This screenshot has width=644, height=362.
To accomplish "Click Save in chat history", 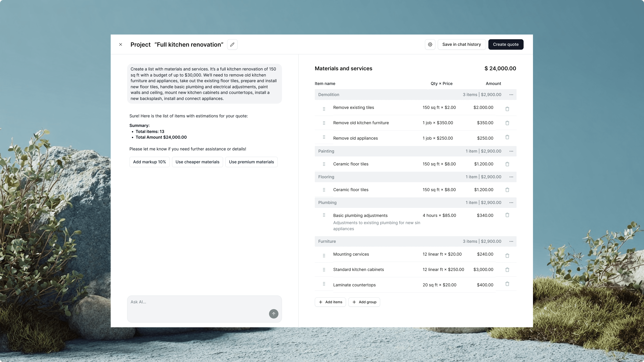I will pos(462,44).
